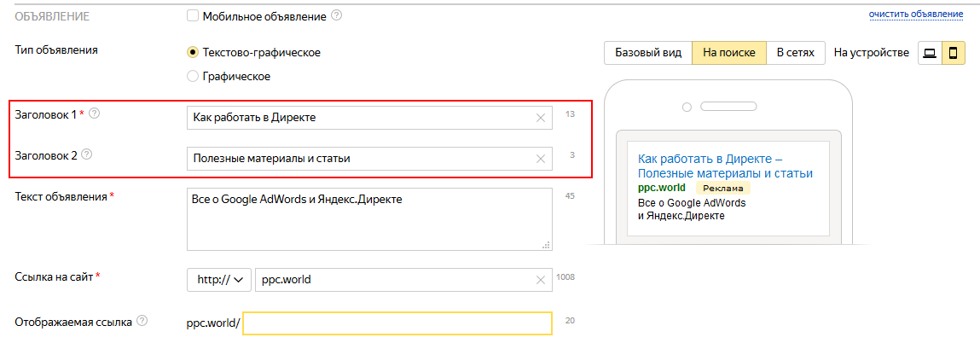Switch to В сетях preview tab
Screen dimensions: 980x349
coord(796,53)
